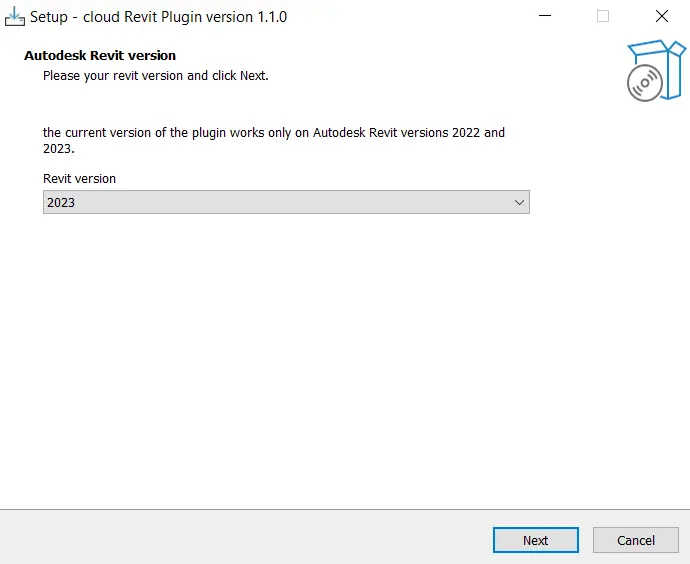Click the Setup window title text

coord(158,17)
